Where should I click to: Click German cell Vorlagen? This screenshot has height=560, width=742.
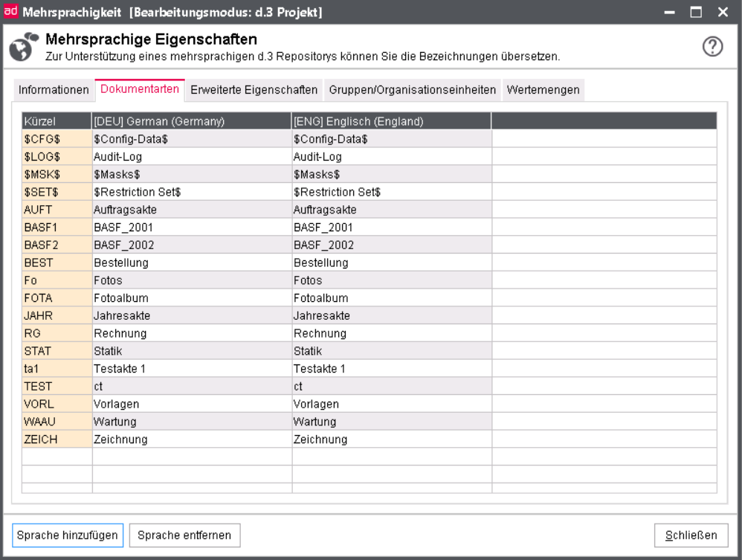pyautogui.click(x=192, y=405)
